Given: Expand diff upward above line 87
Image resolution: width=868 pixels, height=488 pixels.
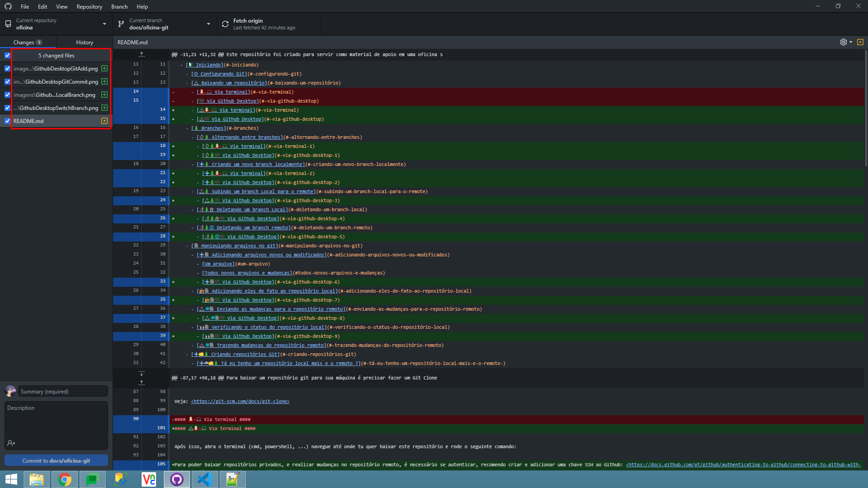Looking at the screenshot, I should (142, 383).
